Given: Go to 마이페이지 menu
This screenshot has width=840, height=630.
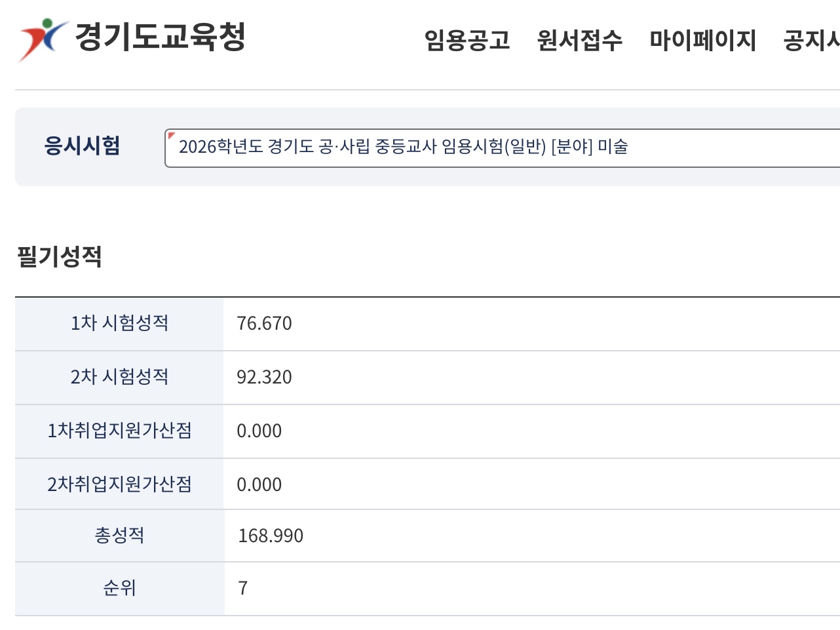Looking at the screenshot, I should (702, 41).
